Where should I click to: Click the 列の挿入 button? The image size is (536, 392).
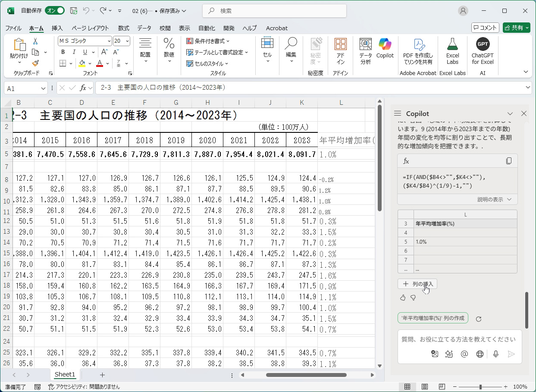point(418,284)
